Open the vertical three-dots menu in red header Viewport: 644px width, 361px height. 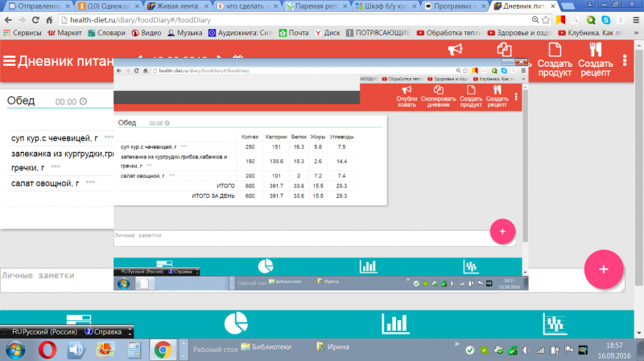point(625,61)
